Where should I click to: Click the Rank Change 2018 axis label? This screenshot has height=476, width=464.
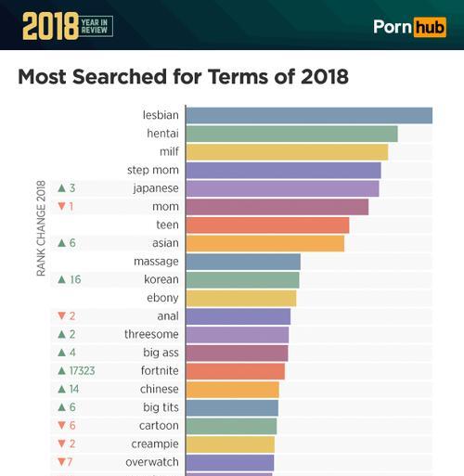[41, 228]
